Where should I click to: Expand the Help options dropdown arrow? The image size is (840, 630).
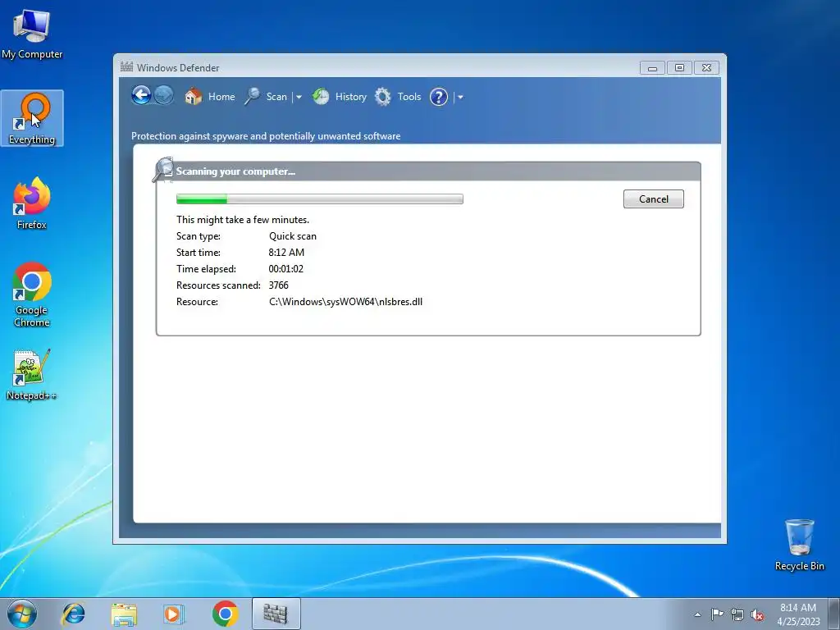[460, 97]
